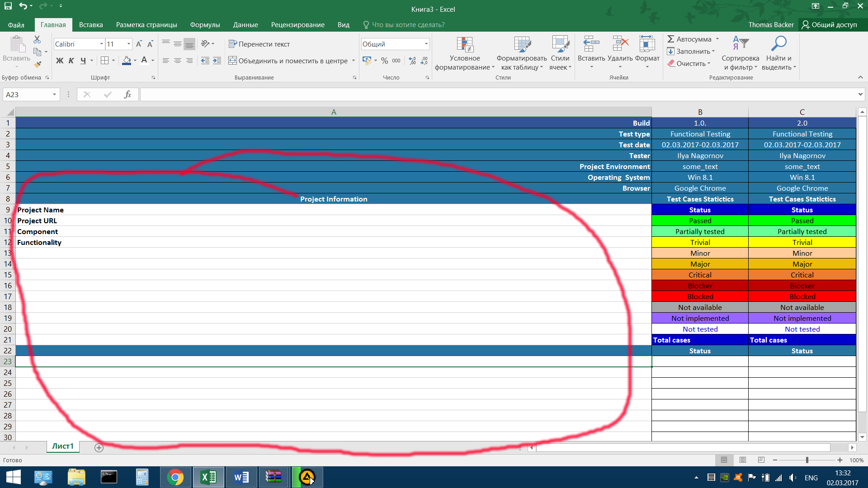Click the thousands separator 000 icon

[x=396, y=61]
